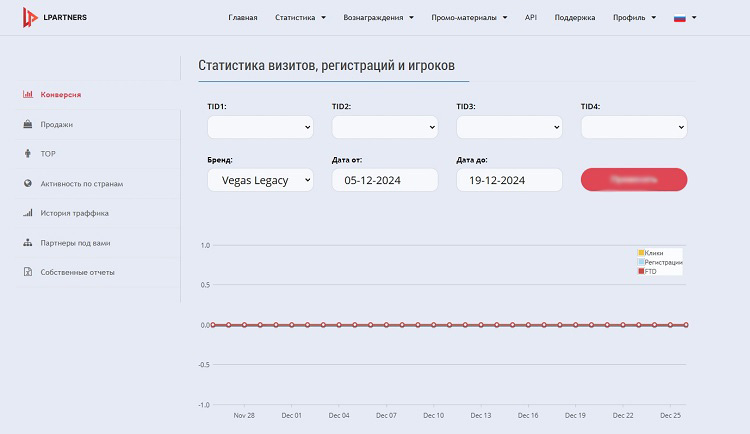Image resolution: width=750 pixels, height=434 pixels.
Task: Open Партнеры под вами in sidebar
Action: [x=75, y=243]
